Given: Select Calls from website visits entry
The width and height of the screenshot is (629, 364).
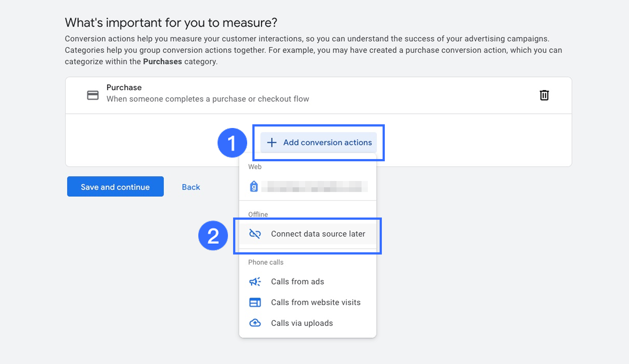Looking at the screenshot, I should pyautogui.click(x=316, y=302).
